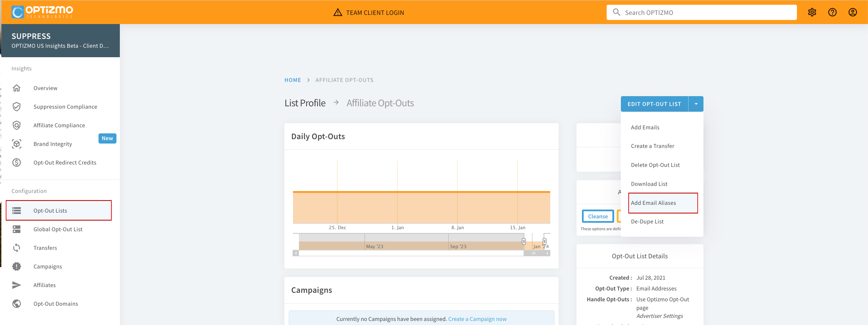Click the Global Opt-Out List server icon
Screen dimensions: 868x325
pyautogui.click(x=17, y=229)
